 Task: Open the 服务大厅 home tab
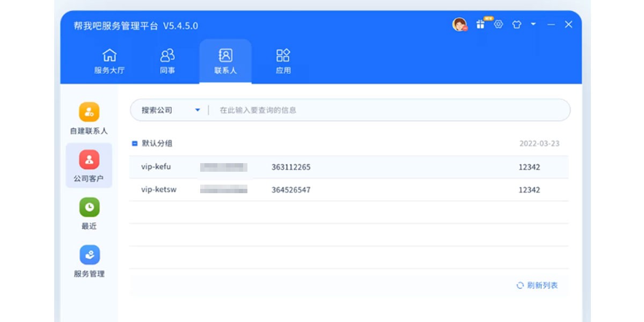click(x=109, y=61)
